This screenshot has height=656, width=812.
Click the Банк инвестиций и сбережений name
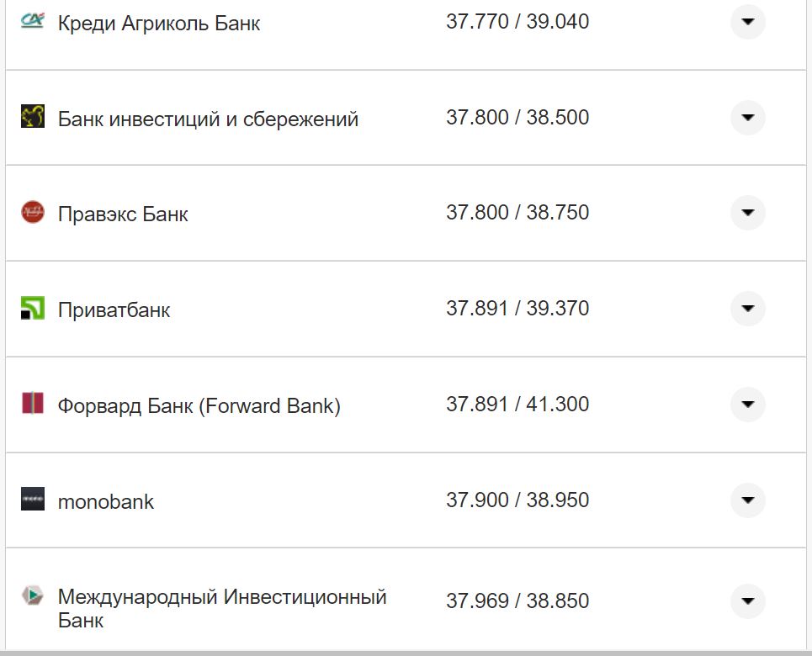pos(208,118)
